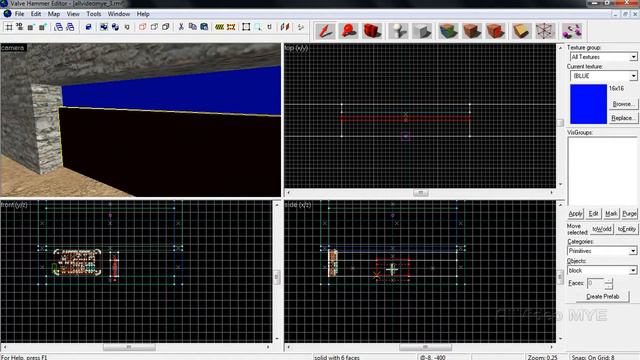Image resolution: width=640 pixels, height=360 pixels.
Task: Click the Group objects icon
Action: click(x=104, y=27)
